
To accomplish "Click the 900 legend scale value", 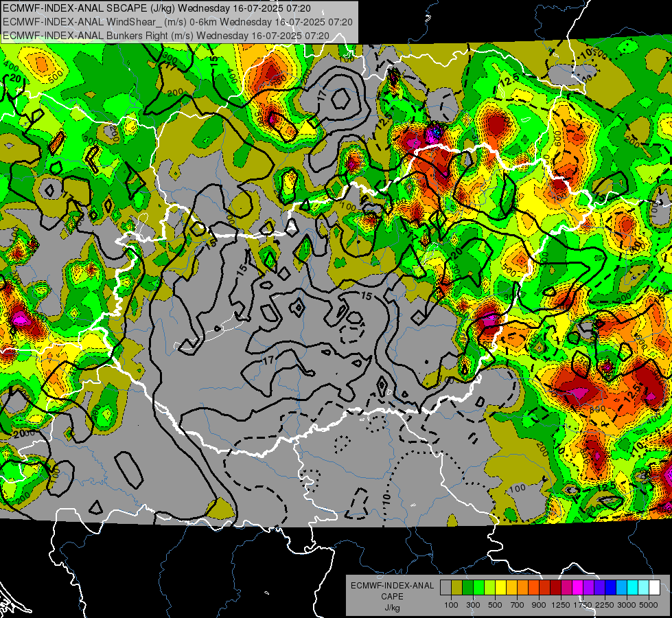I will pos(539,605).
